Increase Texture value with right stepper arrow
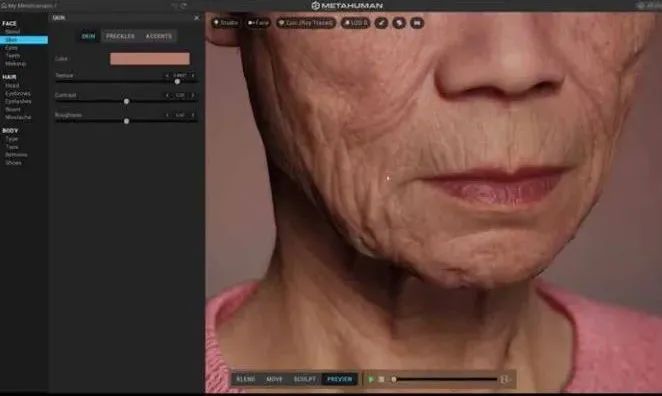 point(193,76)
